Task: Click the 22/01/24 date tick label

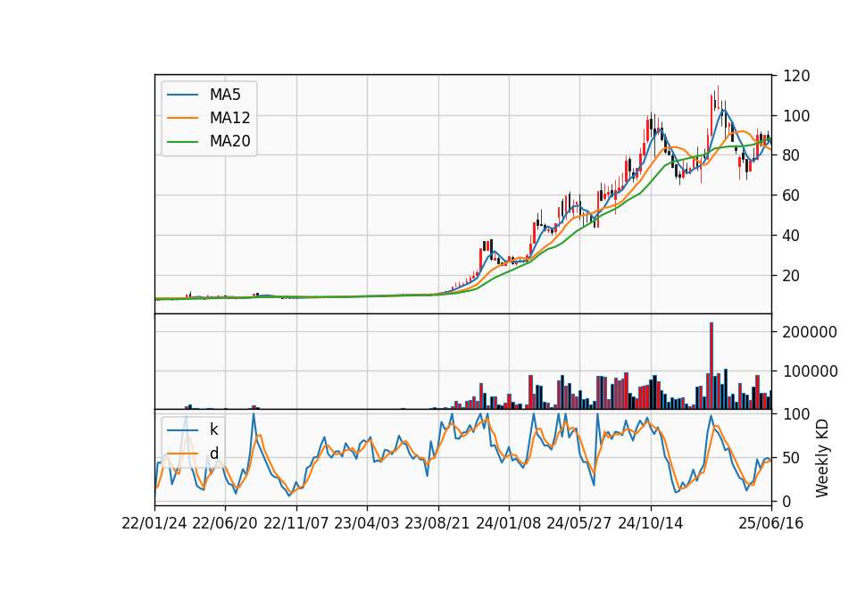Action: point(154,523)
